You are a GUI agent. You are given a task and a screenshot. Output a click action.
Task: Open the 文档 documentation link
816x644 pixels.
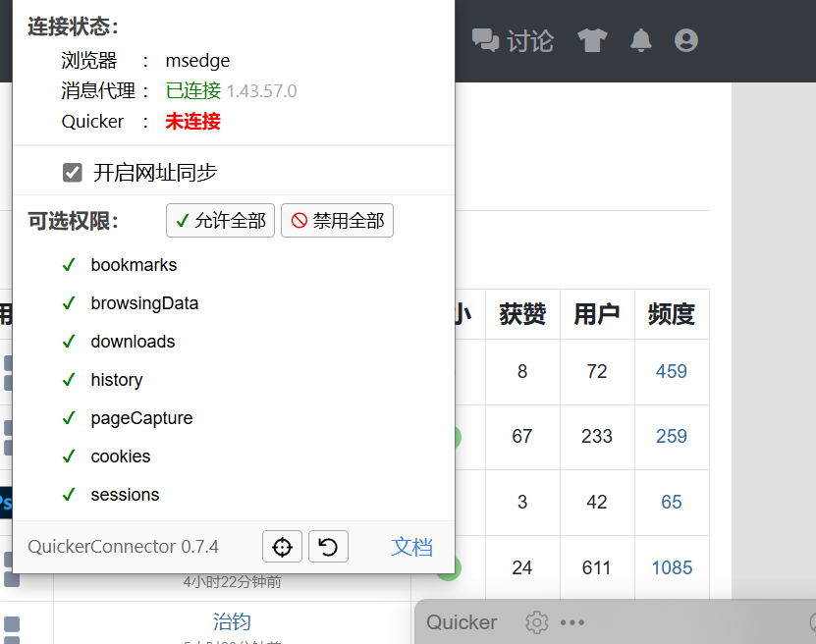pos(411,547)
